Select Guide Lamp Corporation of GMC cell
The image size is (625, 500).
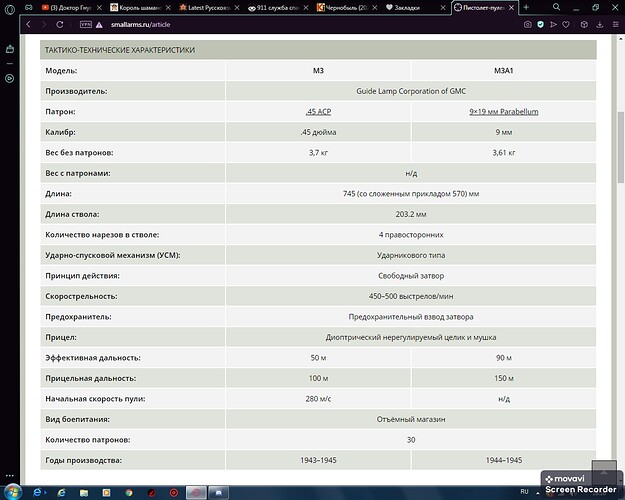point(411,91)
